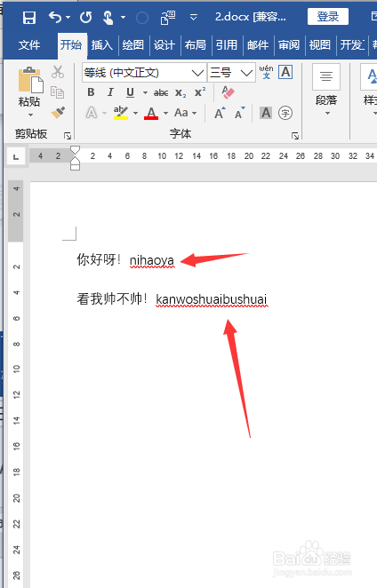This screenshot has width=377, height=588.
Task: Toggle character shading A icon
Action: click(266, 113)
